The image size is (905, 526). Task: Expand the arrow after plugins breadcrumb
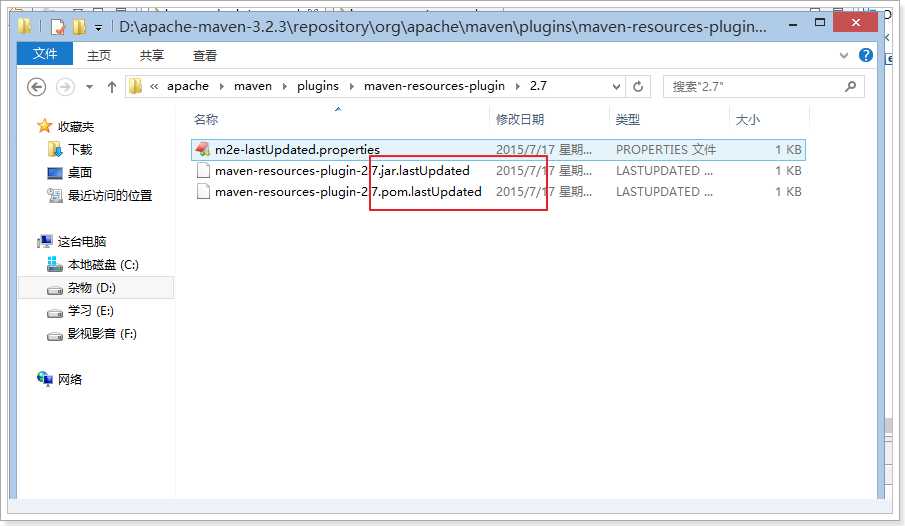click(351, 87)
